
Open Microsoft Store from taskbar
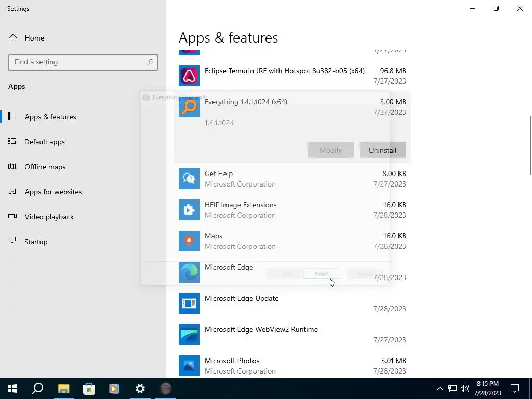[x=89, y=389]
